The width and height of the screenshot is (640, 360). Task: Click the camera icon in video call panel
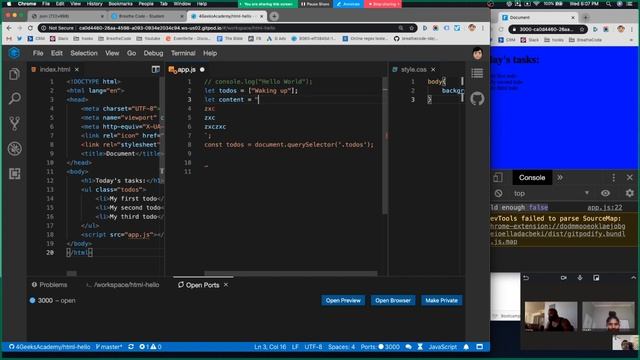click(564, 278)
